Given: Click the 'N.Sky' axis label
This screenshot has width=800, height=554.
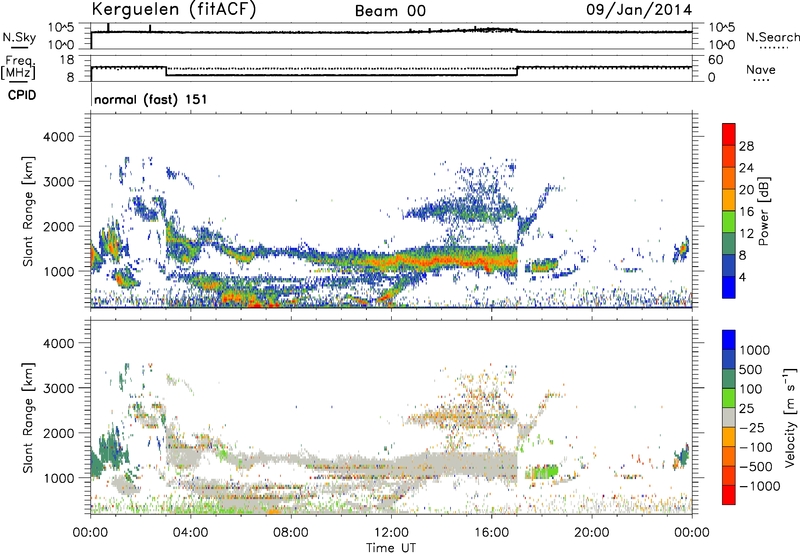Looking at the screenshot, I should [x=19, y=37].
